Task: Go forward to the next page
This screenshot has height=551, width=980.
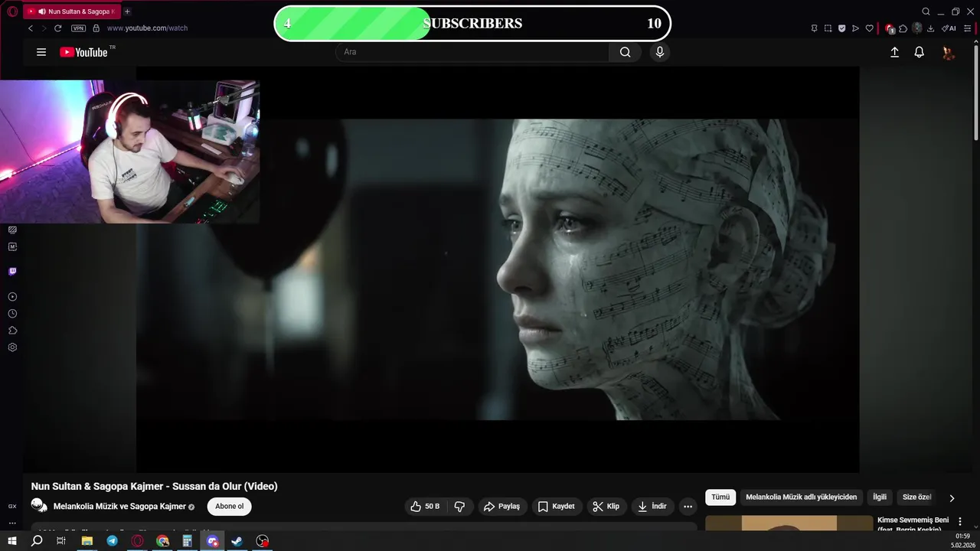Action: tap(44, 28)
